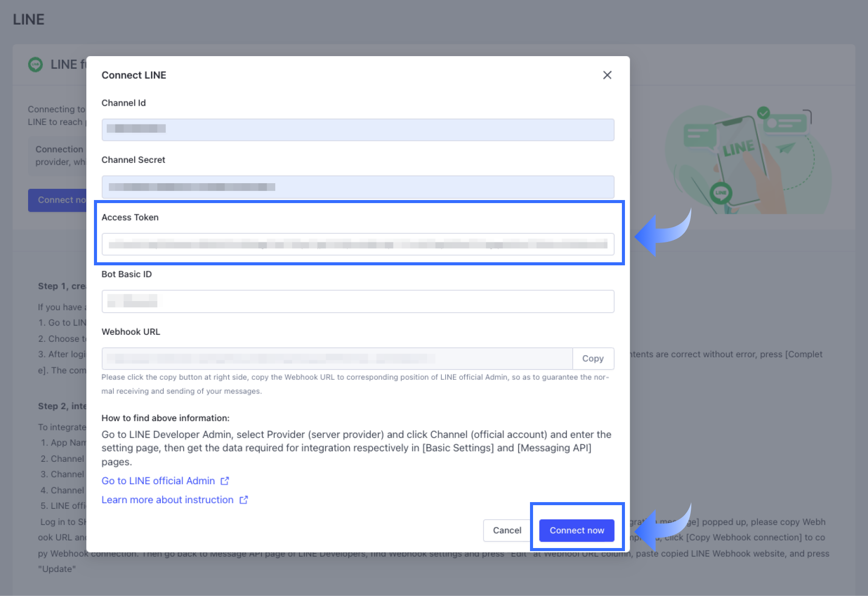Image resolution: width=868 pixels, height=596 pixels.
Task: Click the green LINE logo icon
Action: (x=35, y=65)
